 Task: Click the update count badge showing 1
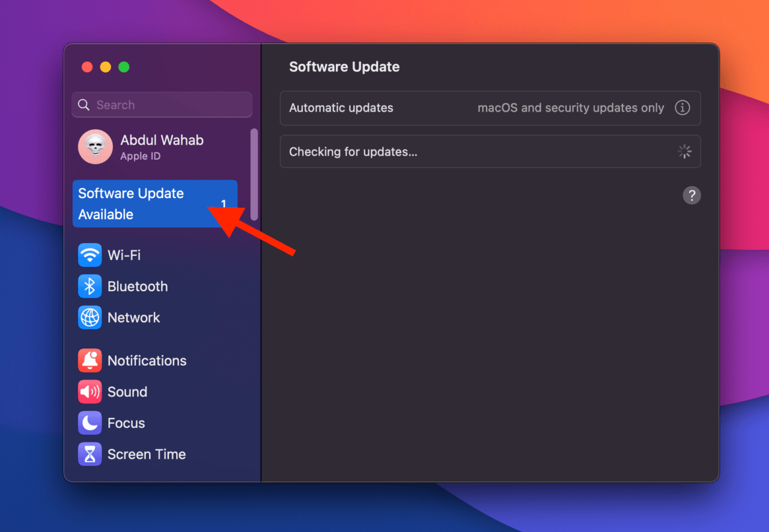223,204
